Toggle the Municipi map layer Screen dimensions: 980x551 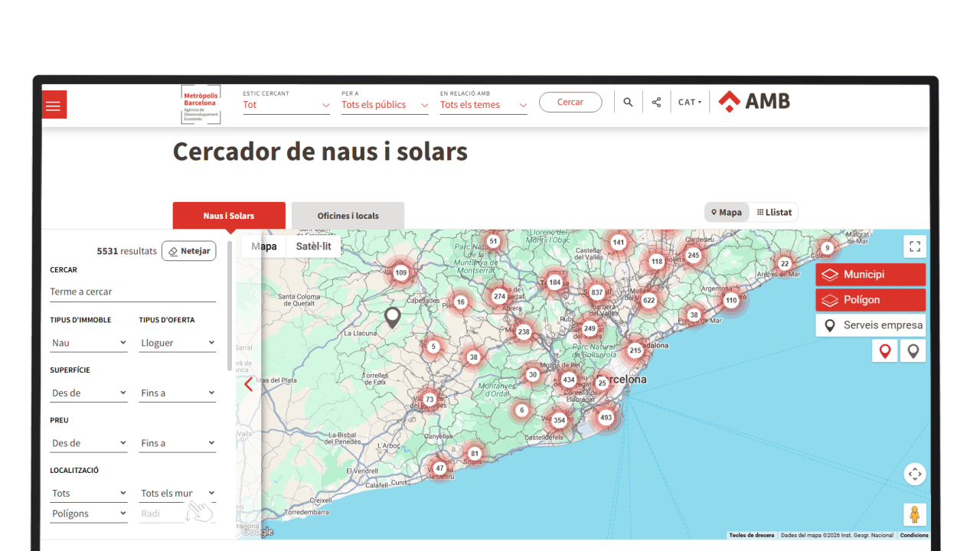pyautogui.click(x=871, y=275)
